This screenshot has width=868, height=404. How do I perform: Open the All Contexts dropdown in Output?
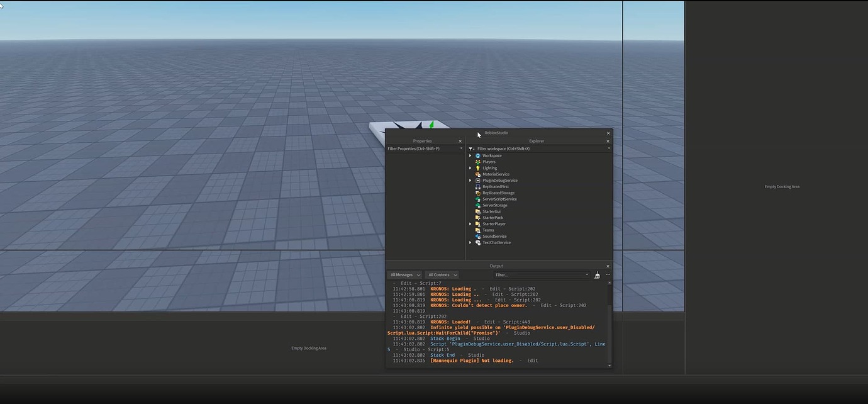(x=442, y=275)
